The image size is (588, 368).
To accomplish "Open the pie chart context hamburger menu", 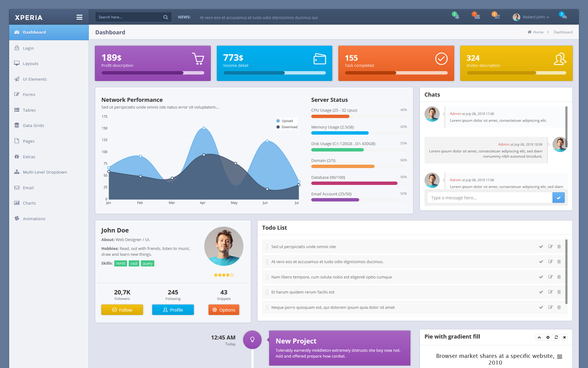I will pos(560,357).
